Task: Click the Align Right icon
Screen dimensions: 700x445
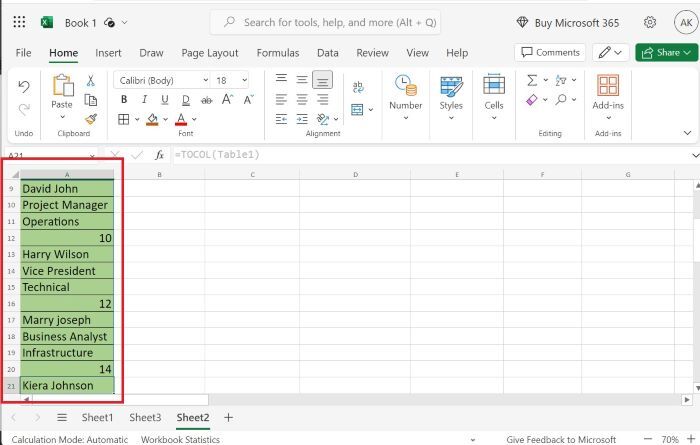Action: tap(322, 99)
